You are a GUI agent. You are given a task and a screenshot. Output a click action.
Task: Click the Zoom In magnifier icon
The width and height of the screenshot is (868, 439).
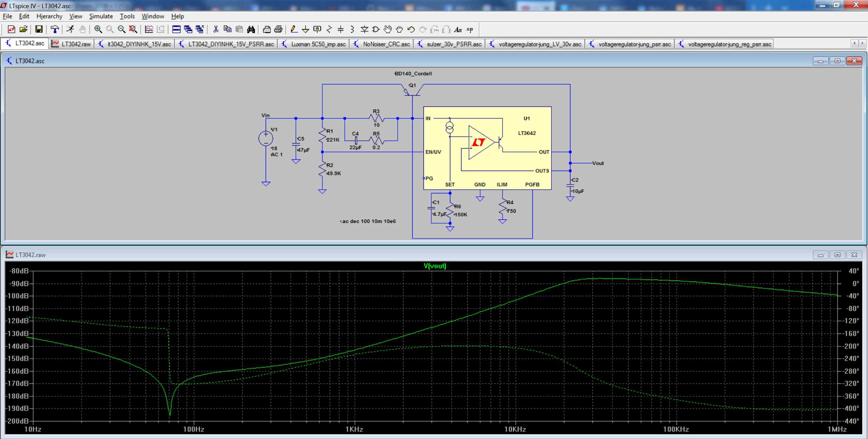coord(98,30)
